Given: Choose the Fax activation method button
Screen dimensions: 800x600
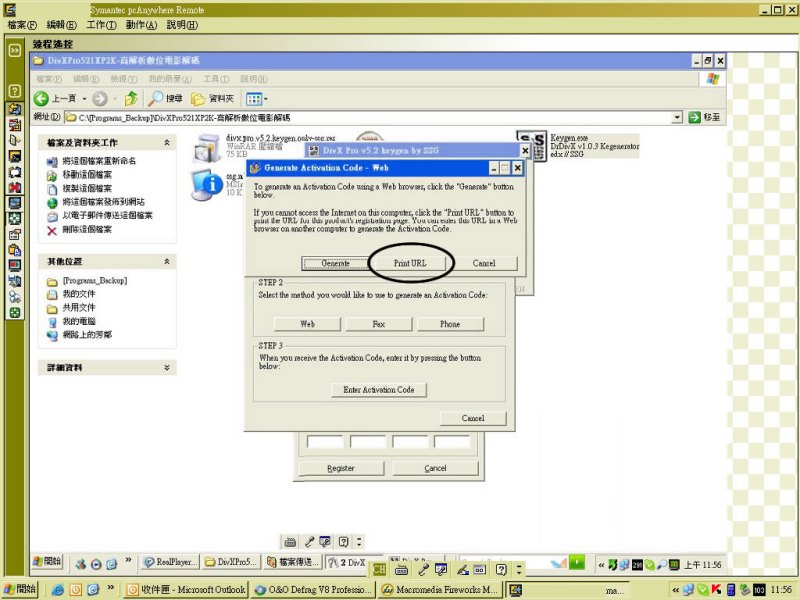Looking at the screenshot, I should [379, 324].
